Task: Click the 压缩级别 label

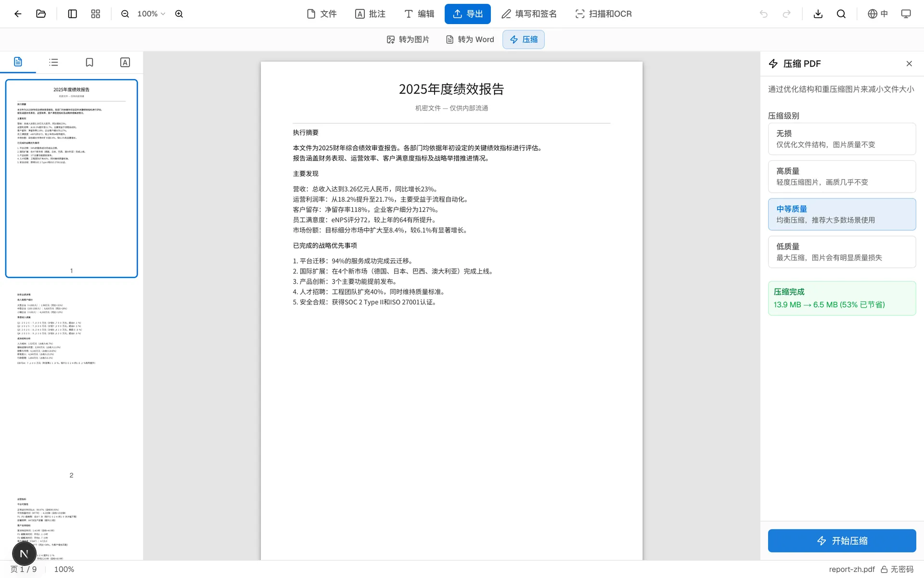Action: (x=783, y=116)
